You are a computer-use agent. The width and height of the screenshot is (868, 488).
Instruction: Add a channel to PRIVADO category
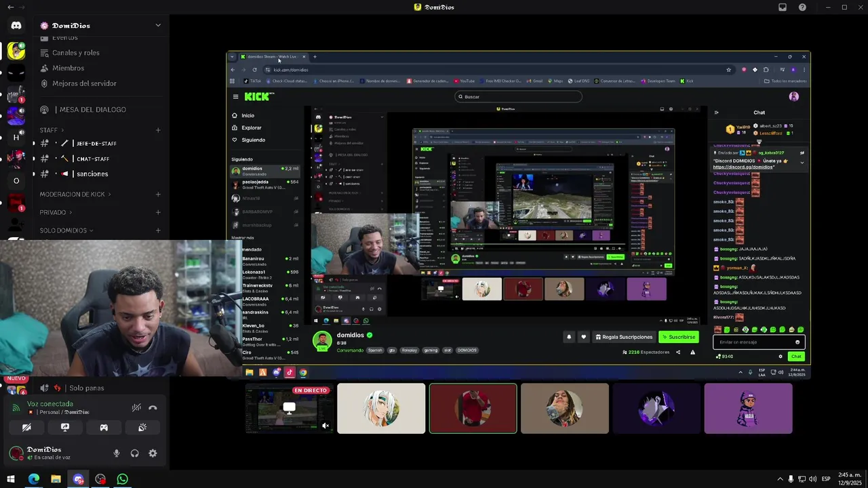pyautogui.click(x=158, y=212)
